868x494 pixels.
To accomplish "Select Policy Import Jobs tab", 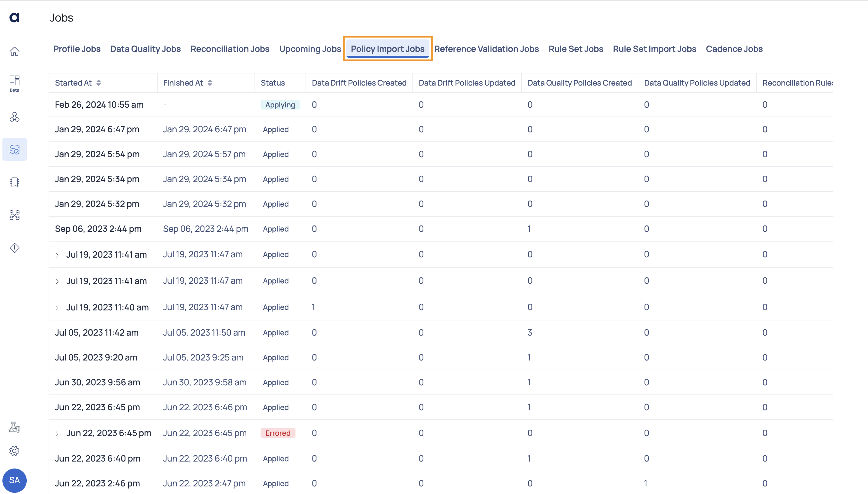I will pos(388,49).
